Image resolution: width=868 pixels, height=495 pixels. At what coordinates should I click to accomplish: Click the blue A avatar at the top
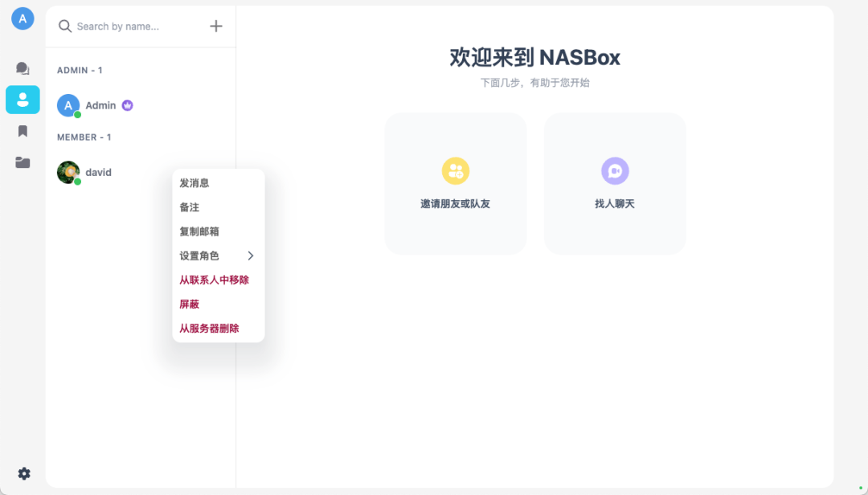pyautogui.click(x=23, y=18)
